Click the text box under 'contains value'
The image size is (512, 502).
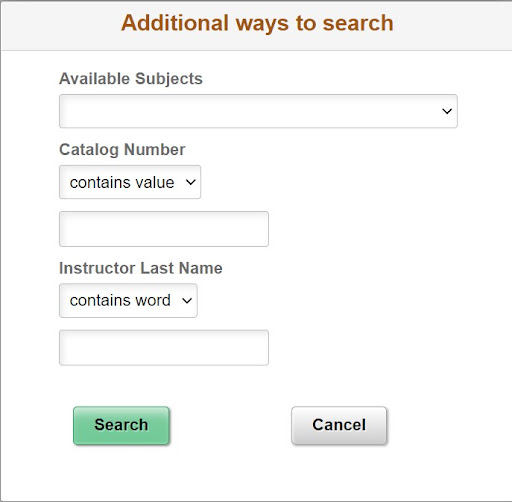pos(164,229)
